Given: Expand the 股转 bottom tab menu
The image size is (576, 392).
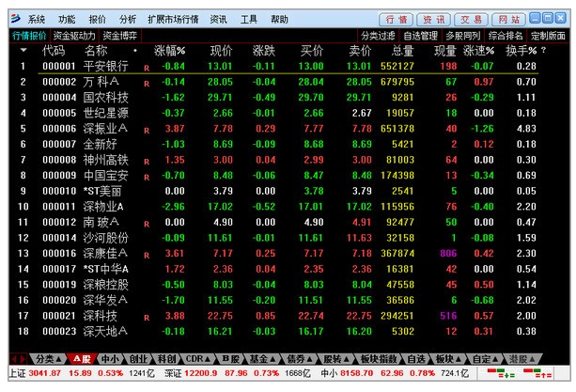Looking at the screenshot, I should [x=347, y=359].
